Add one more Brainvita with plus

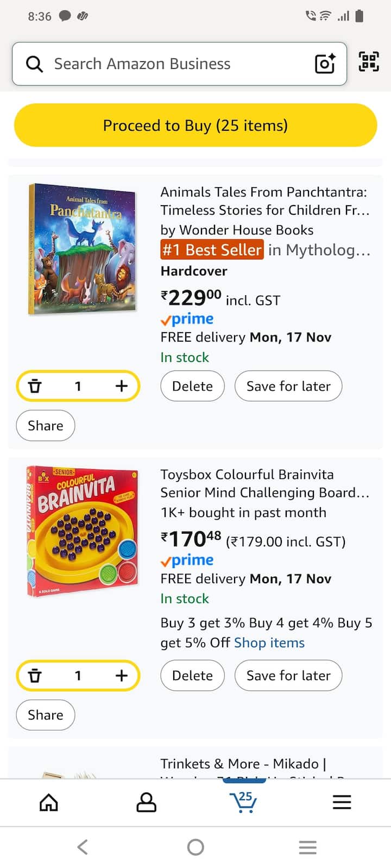pyautogui.click(x=122, y=675)
